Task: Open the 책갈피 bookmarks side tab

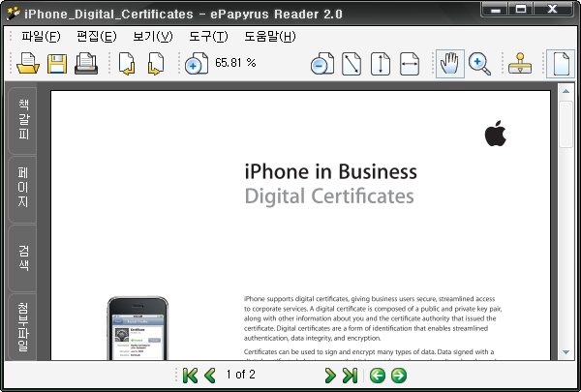Action: (x=22, y=120)
